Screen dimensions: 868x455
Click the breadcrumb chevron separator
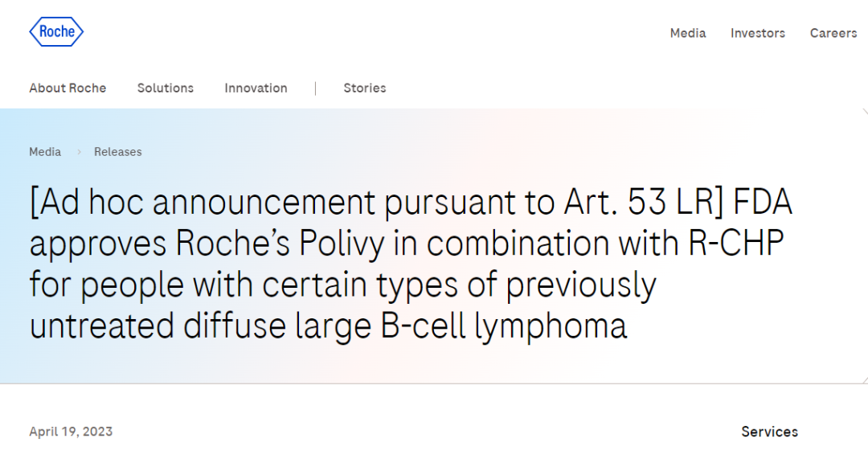click(80, 152)
